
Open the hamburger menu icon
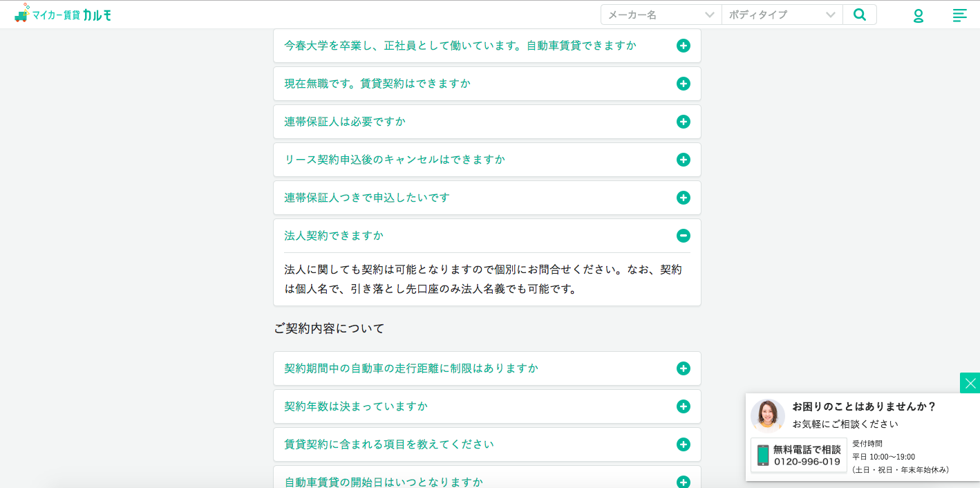tap(959, 15)
